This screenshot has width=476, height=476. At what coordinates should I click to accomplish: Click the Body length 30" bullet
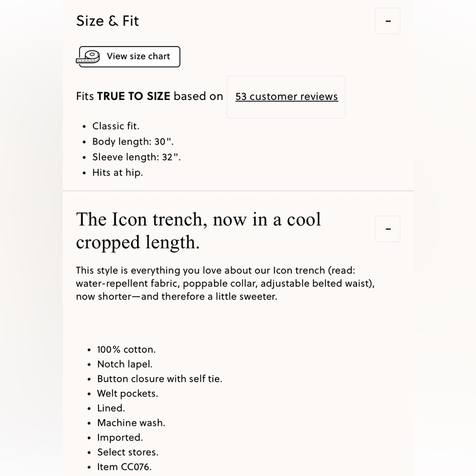pyautogui.click(x=133, y=141)
